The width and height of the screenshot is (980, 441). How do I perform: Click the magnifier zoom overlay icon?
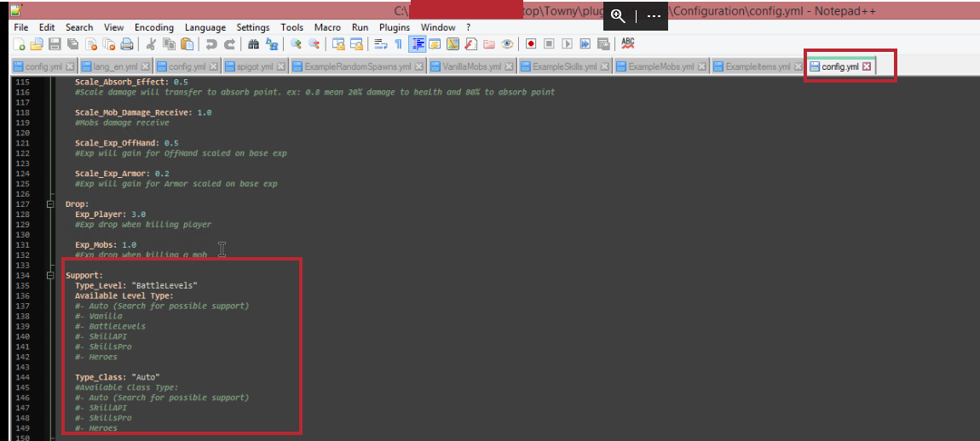[618, 17]
